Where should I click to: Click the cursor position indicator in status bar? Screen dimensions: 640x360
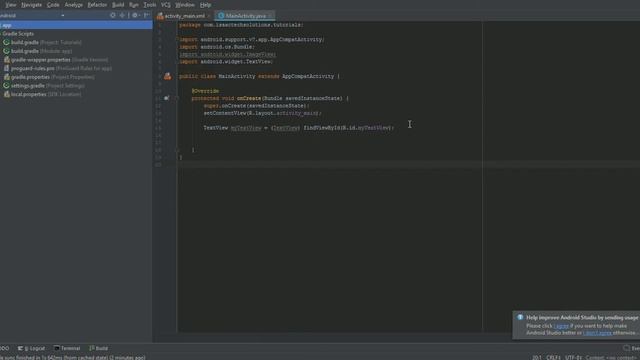537,358
